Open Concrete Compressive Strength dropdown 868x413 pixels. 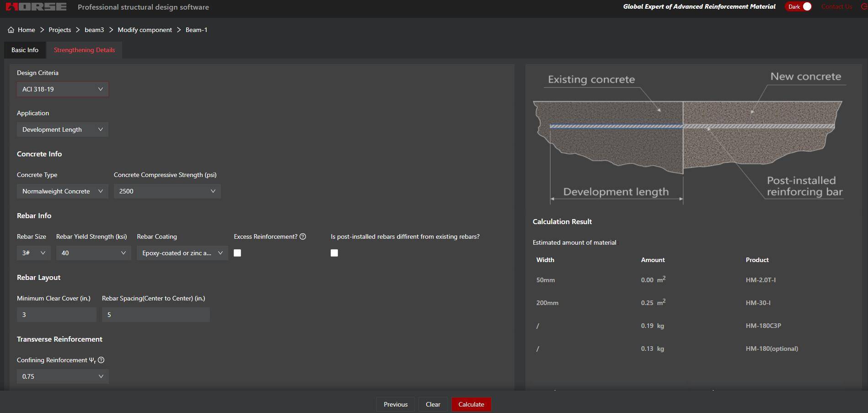pos(167,191)
